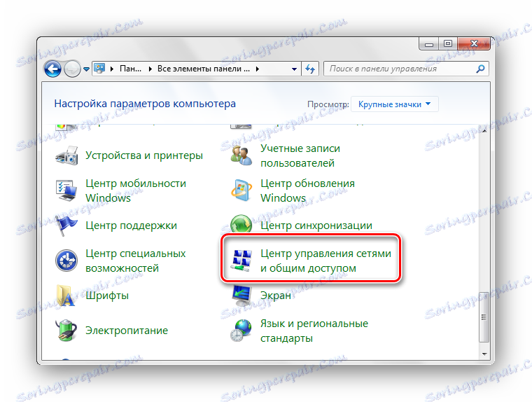Click the Power Options battery icon
This screenshot has height=402, width=532.
[x=66, y=331]
